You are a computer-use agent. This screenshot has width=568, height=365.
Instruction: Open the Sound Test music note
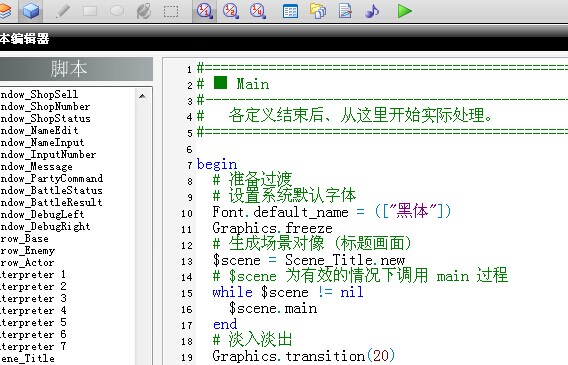(x=372, y=12)
